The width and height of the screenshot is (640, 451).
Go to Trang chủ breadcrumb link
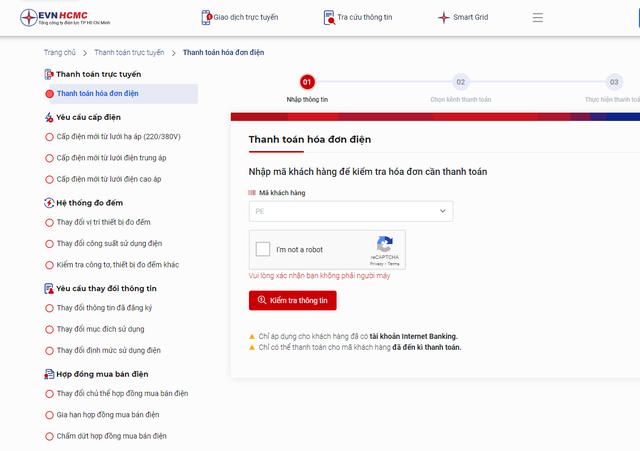click(60, 53)
